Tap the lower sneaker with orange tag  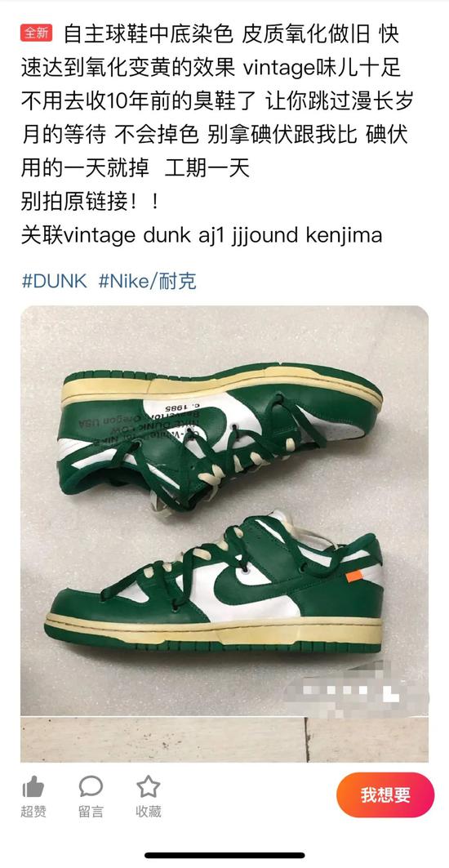click(x=213, y=582)
